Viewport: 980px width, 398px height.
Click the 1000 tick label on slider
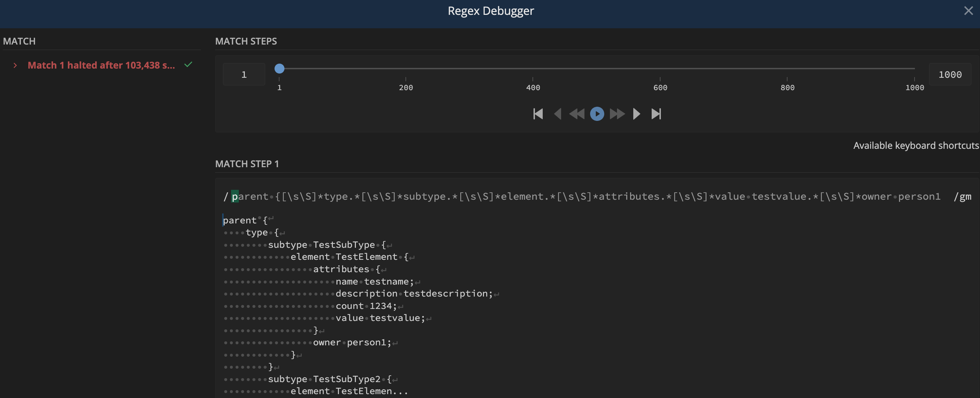[x=915, y=87]
